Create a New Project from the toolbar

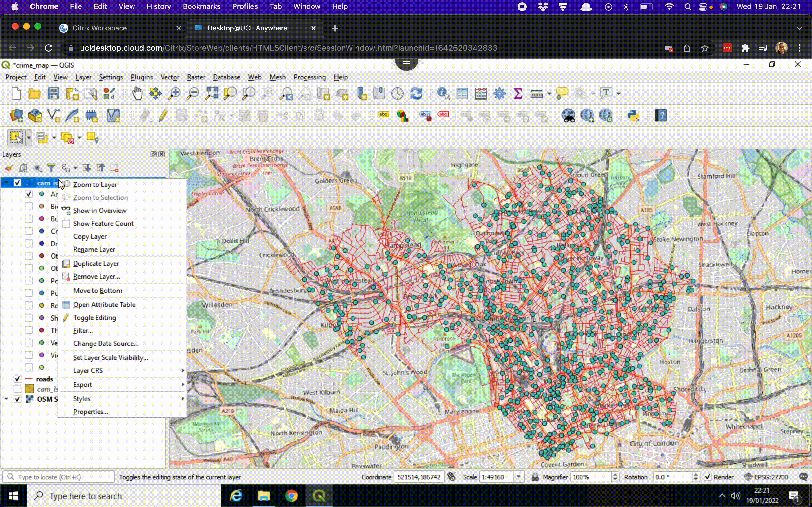tap(16, 93)
